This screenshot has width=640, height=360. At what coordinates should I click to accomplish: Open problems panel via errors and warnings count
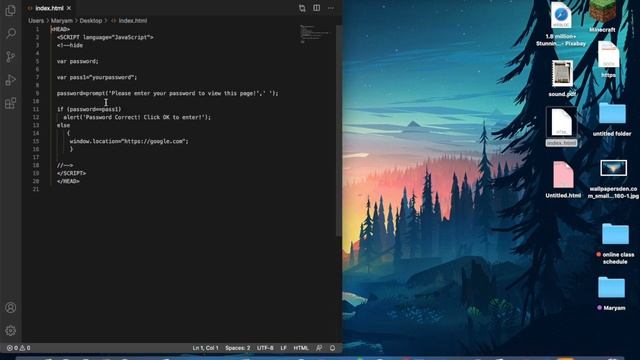click(18, 348)
